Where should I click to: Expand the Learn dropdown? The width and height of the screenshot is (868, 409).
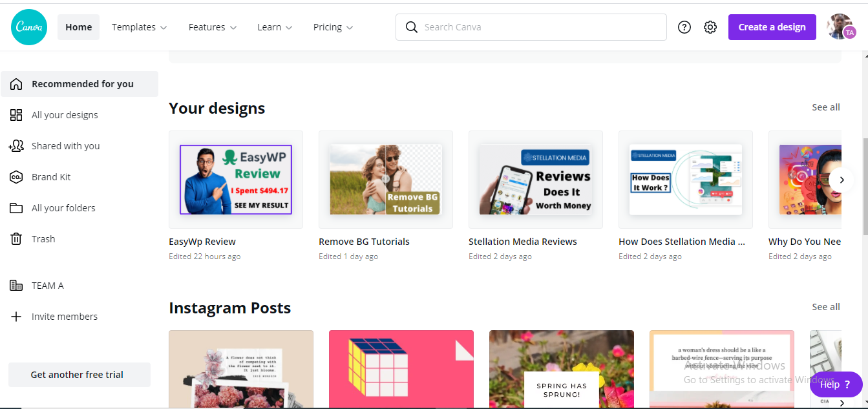(275, 27)
